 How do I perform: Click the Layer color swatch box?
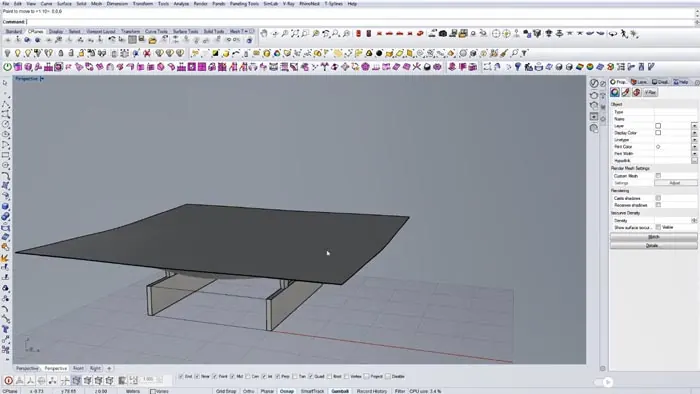[658, 126]
